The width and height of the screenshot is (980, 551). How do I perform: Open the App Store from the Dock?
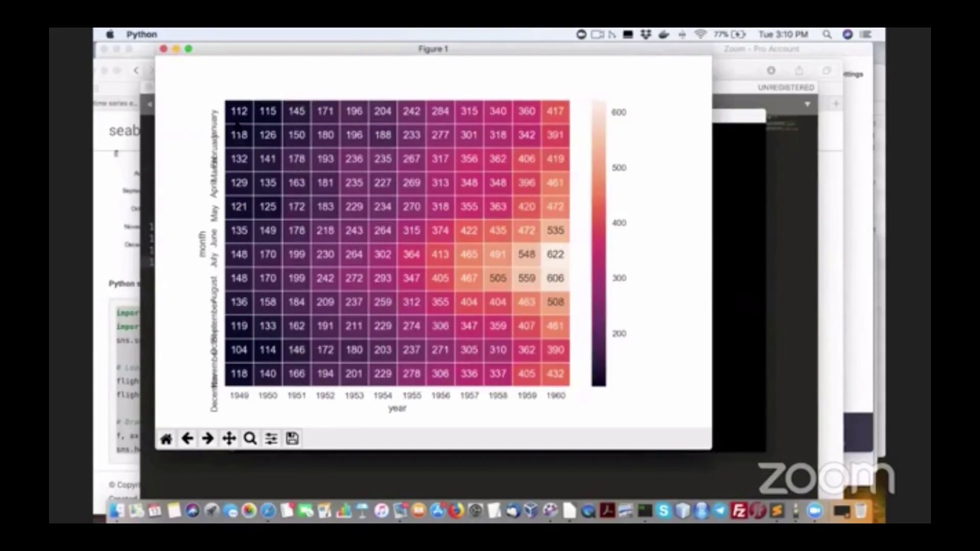[437, 510]
